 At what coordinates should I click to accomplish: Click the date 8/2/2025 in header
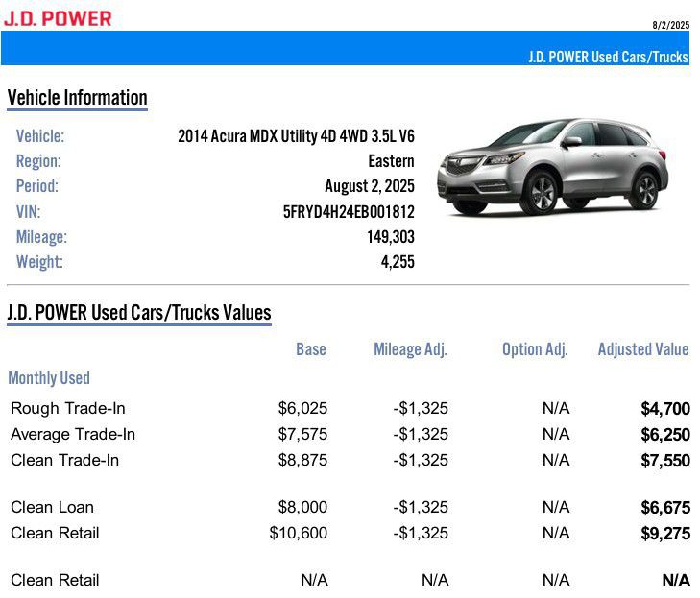tap(670, 25)
